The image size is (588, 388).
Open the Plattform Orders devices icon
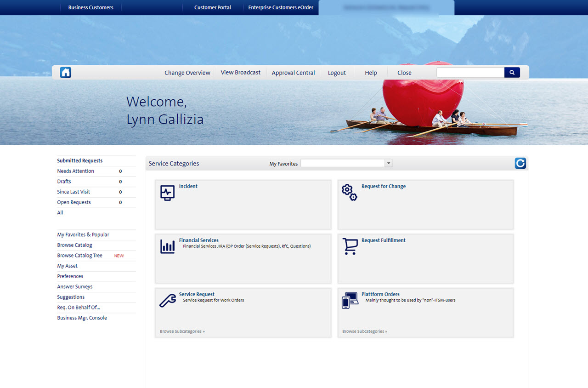(x=350, y=300)
